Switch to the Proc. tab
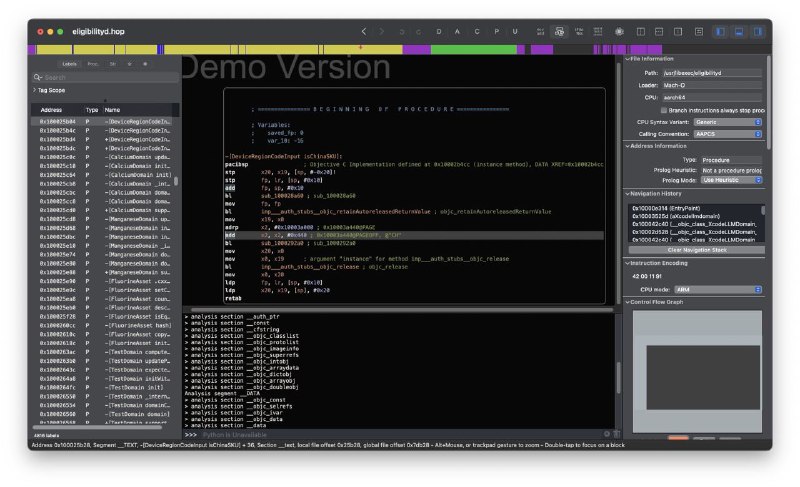This screenshot has height=487, width=800. [93, 64]
